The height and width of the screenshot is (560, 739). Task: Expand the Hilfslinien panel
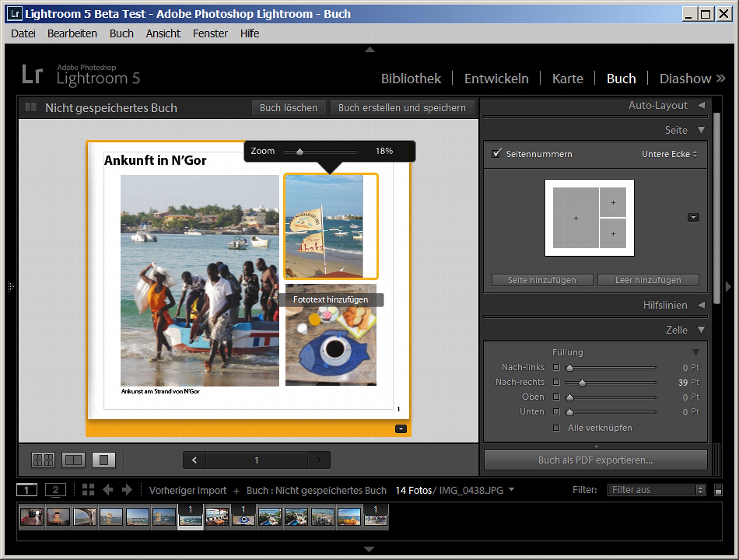(701, 305)
